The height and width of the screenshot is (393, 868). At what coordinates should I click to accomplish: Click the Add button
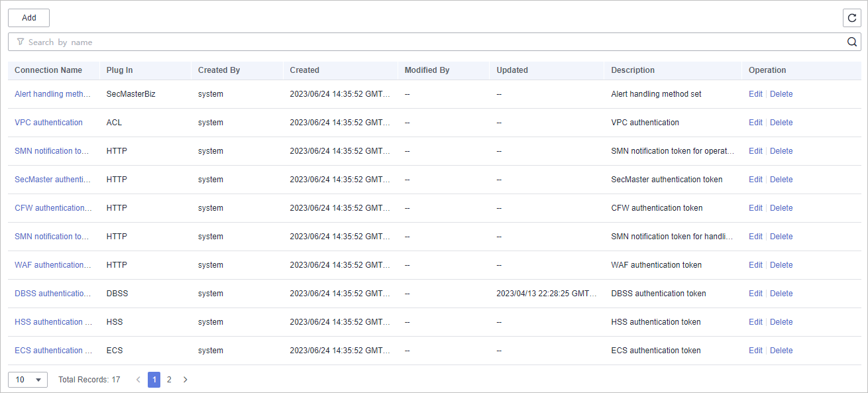(28, 18)
